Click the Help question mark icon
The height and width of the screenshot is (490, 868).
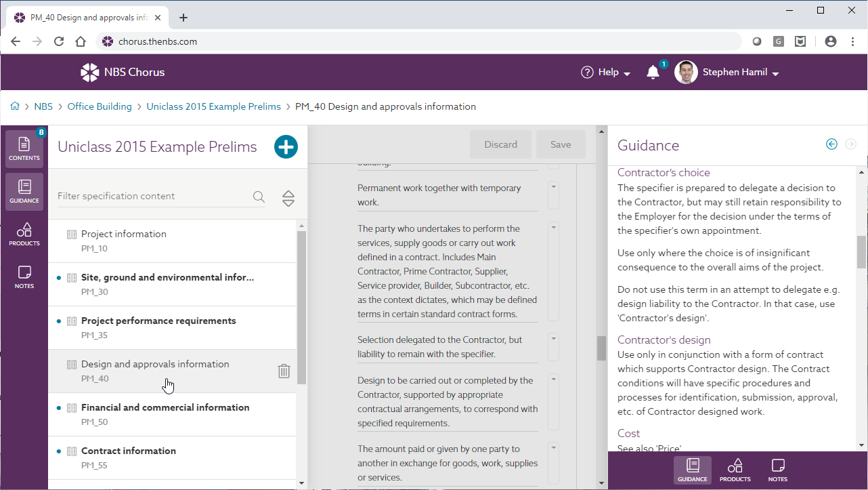click(x=587, y=72)
